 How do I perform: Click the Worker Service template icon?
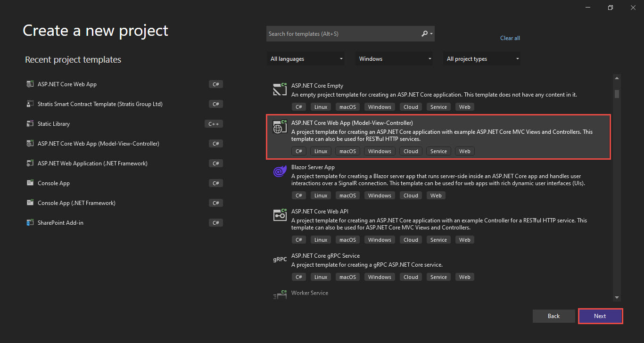pos(280,295)
